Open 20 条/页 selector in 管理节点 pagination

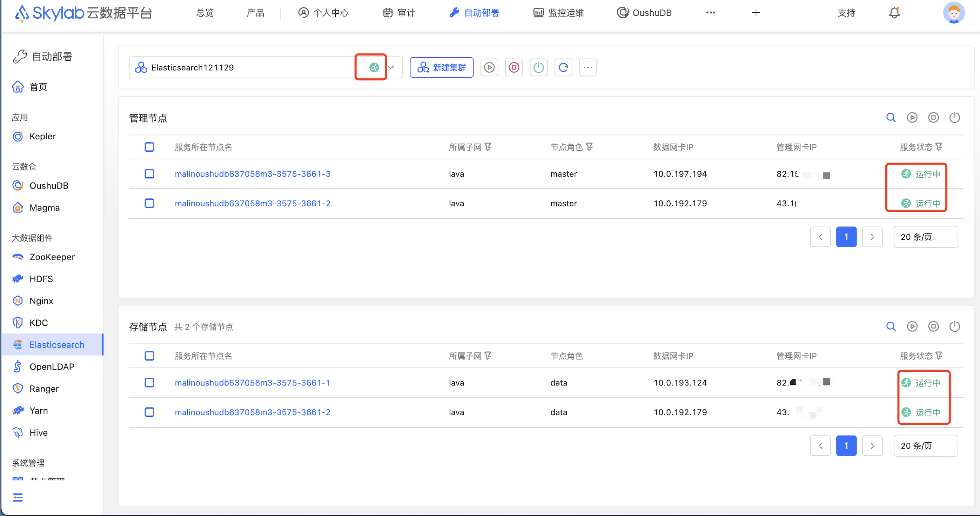coord(926,237)
